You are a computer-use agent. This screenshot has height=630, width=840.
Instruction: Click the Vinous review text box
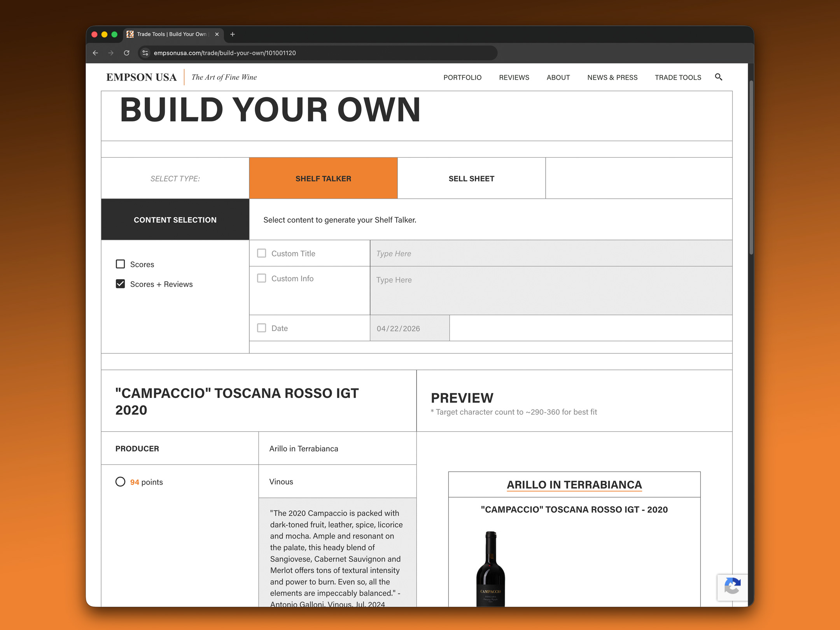pyautogui.click(x=338, y=552)
